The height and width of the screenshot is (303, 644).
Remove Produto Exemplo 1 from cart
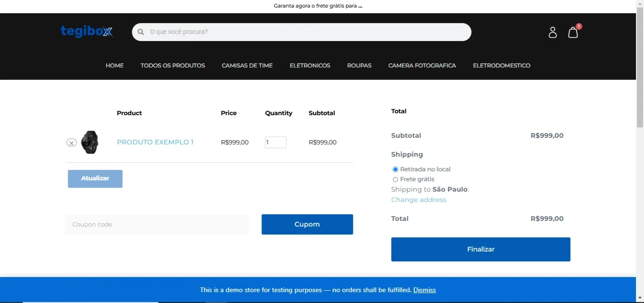click(72, 143)
